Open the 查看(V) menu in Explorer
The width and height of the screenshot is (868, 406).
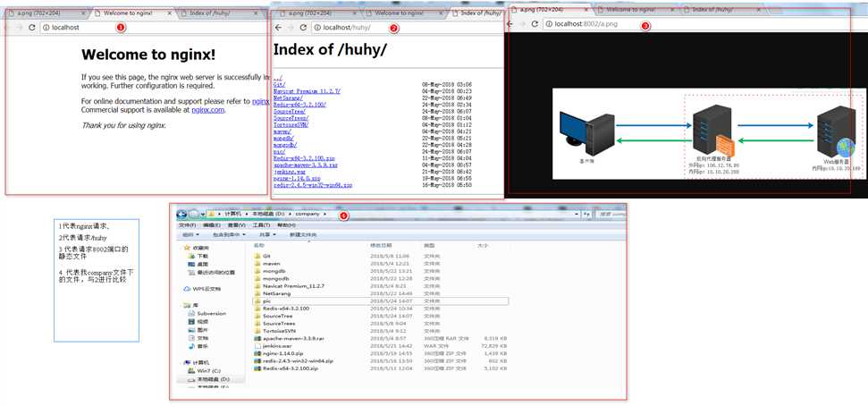[x=236, y=225]
